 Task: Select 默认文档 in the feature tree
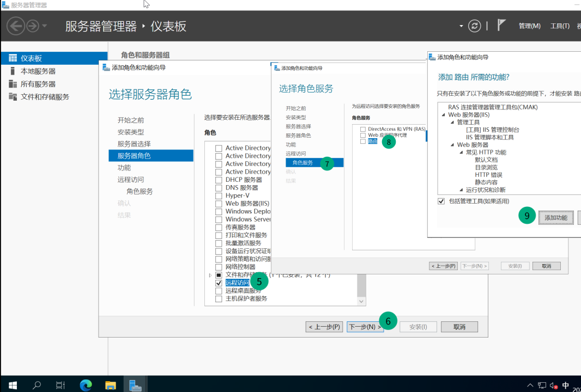pos(486,160)
